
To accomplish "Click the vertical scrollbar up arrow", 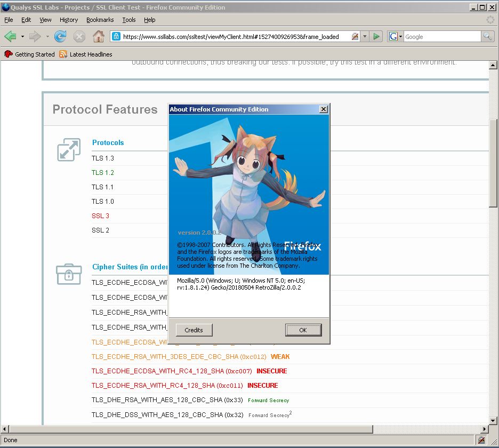I will click(x=493, y=65).
